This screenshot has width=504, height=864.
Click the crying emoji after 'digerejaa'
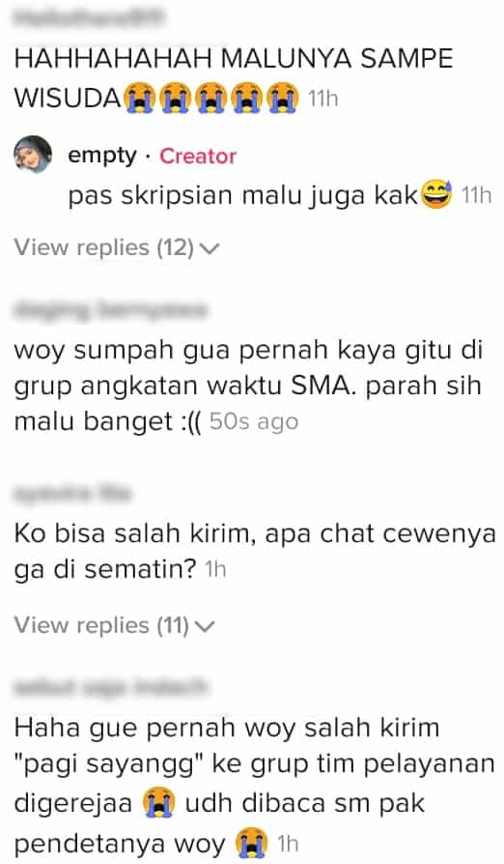[159, 803]
